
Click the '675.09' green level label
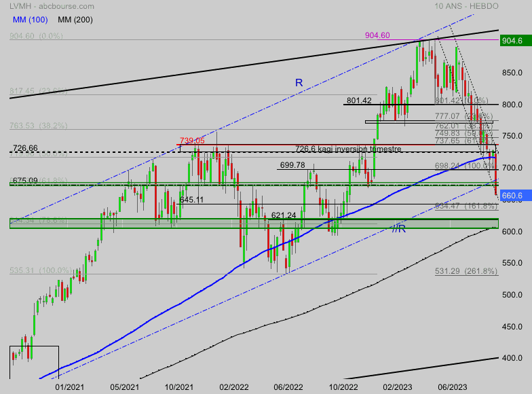[x=25, y=180]
